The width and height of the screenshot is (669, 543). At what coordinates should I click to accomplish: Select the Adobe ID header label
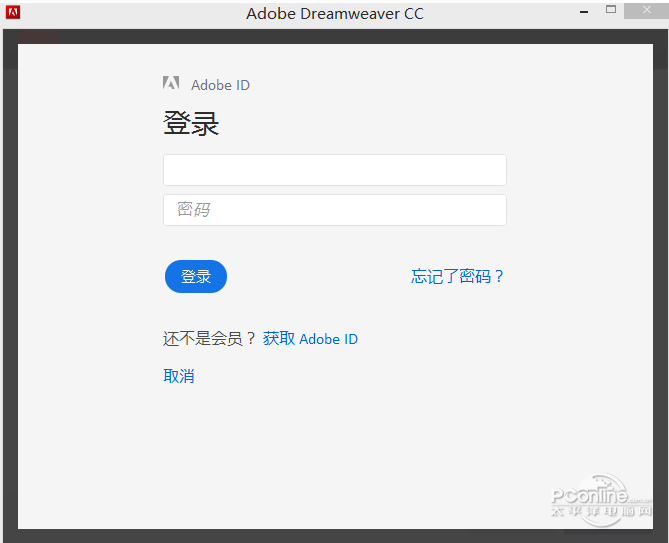220,85
